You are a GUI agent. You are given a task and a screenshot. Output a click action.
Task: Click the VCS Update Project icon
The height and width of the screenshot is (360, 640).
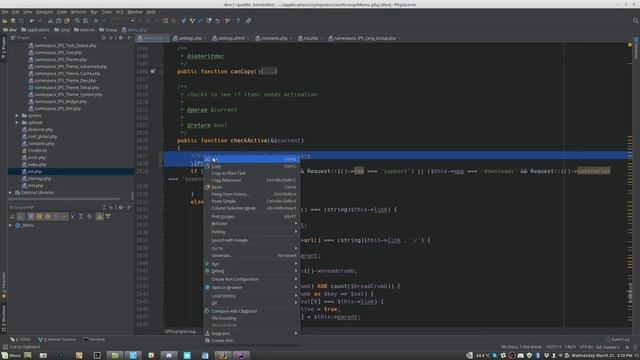click(183, 21)
